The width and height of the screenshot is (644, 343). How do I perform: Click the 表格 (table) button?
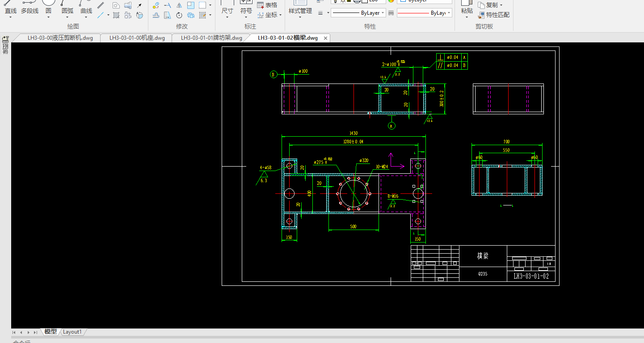pos(267,5)
